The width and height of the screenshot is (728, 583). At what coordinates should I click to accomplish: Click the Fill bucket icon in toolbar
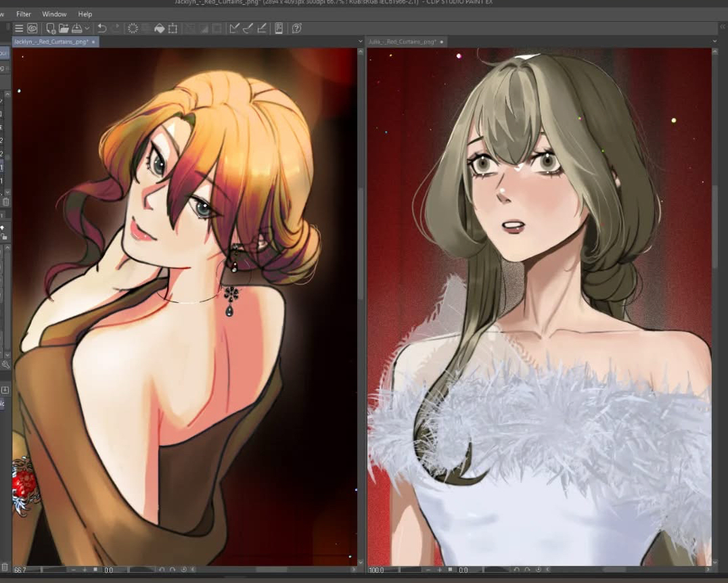[x=159, y=28]
